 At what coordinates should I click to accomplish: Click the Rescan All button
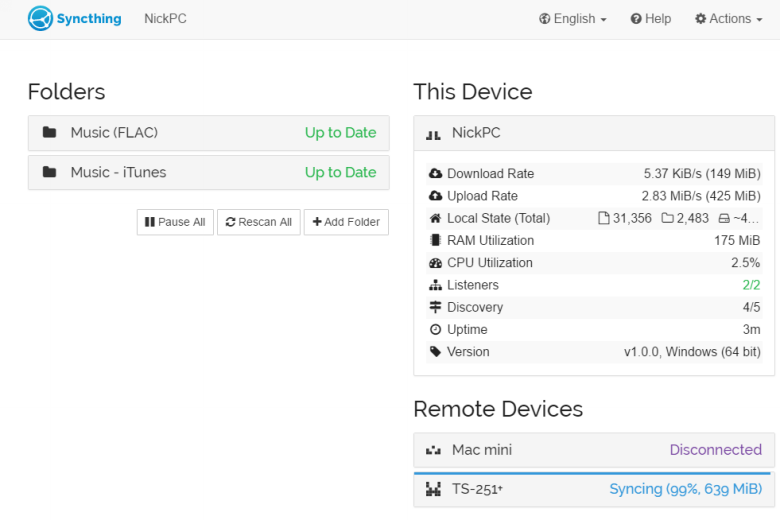(x=259, y=222)
